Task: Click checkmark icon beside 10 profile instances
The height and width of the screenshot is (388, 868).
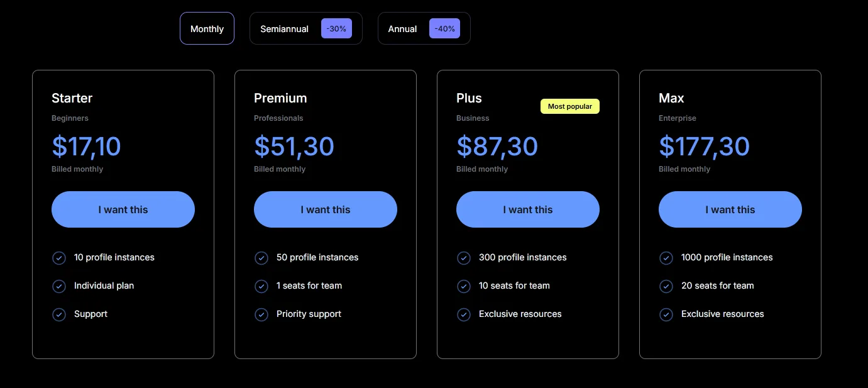Action: coord(59,258)
